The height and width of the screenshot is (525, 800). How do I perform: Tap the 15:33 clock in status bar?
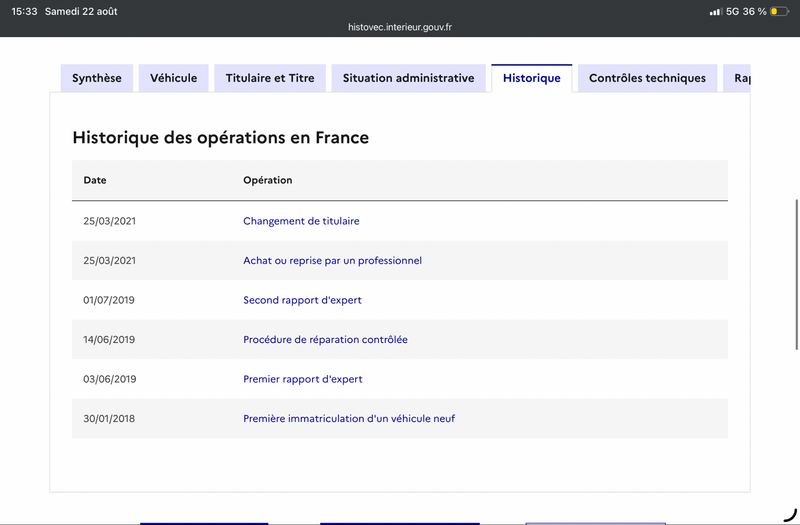point(24,11)
